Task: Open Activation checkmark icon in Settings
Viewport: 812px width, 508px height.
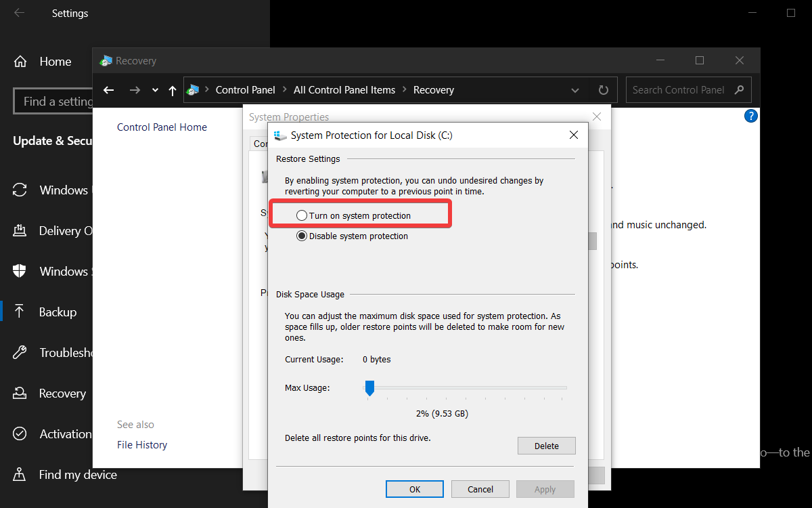Action: [x=20, y=434]
